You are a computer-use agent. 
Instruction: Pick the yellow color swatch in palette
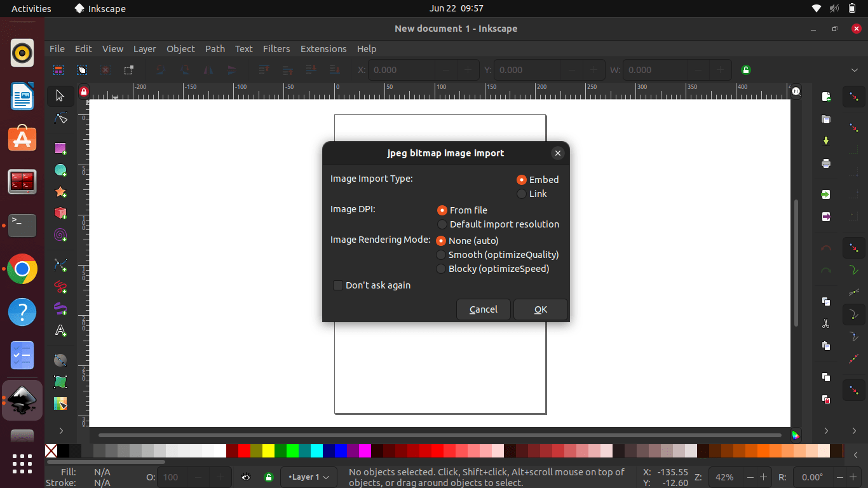(x=268, y=451)
